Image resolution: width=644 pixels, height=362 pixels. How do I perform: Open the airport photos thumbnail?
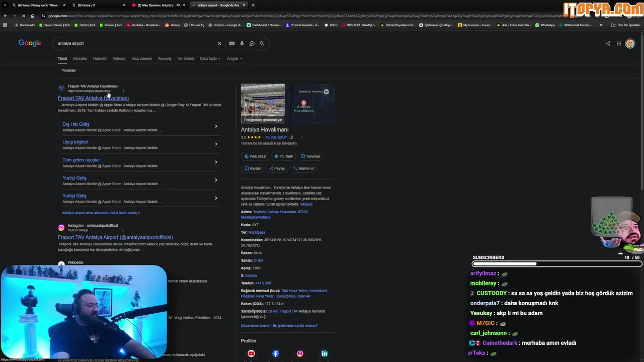click(263, 104)
